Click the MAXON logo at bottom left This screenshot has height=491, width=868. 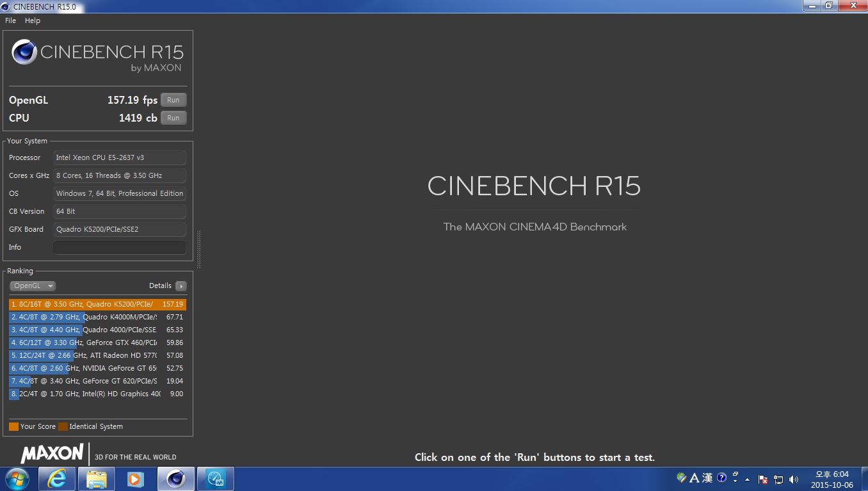(x=52, y=454)
